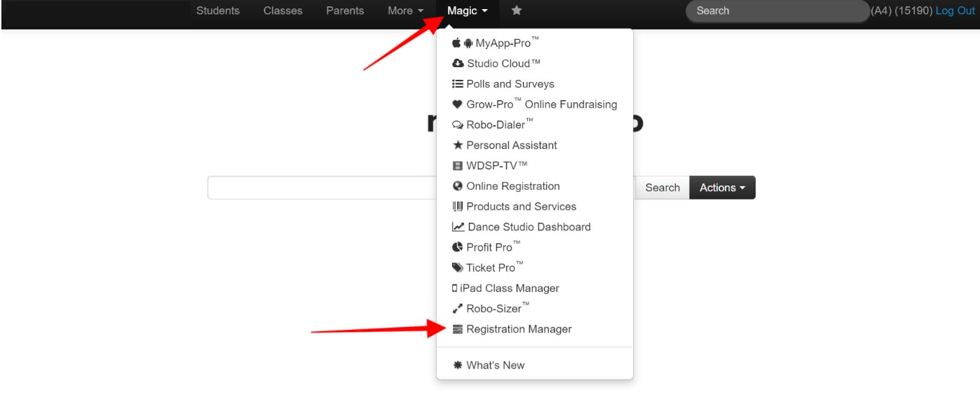Click the Apple icon beside MyApp-Pro

pos(456,43)
